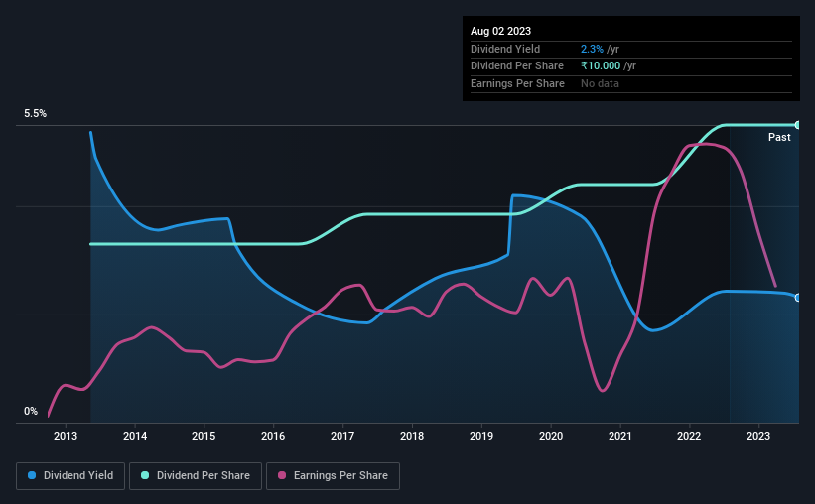Click the pink Earnings Per Share legend dot
Screen dimensions: 815x504
[282, 475]
